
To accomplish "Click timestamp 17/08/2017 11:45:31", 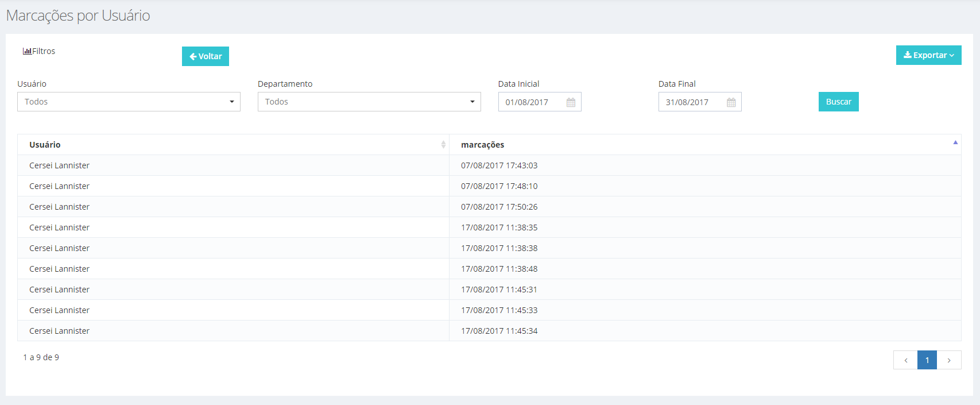I will pos(499,290).
